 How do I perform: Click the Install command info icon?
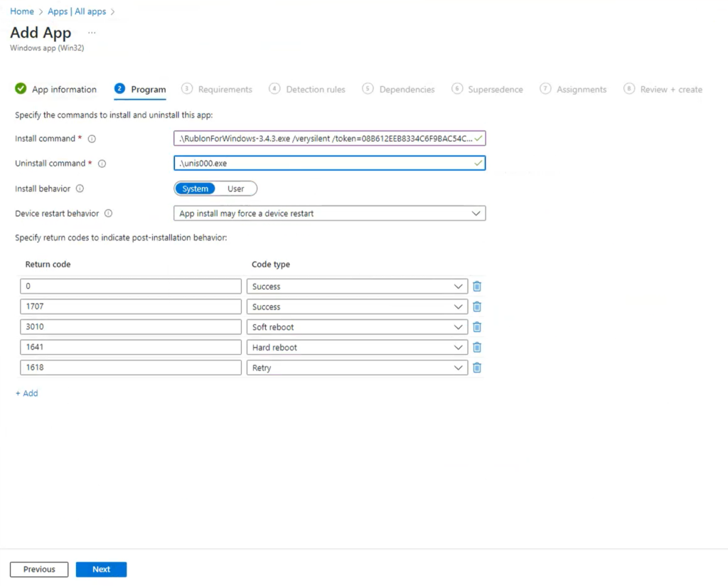click(x=93, y=138)
